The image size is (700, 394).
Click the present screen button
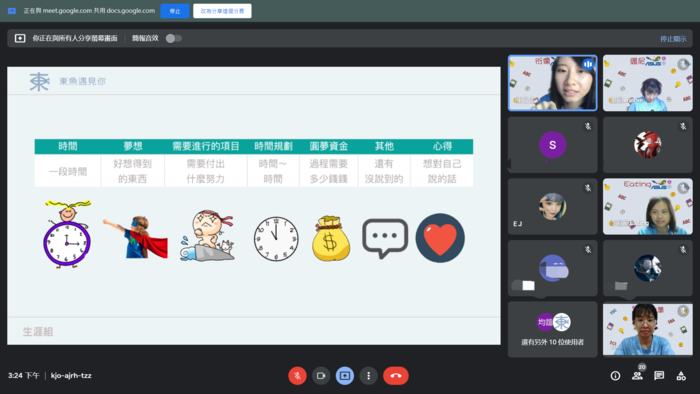[x=345, y=376]
